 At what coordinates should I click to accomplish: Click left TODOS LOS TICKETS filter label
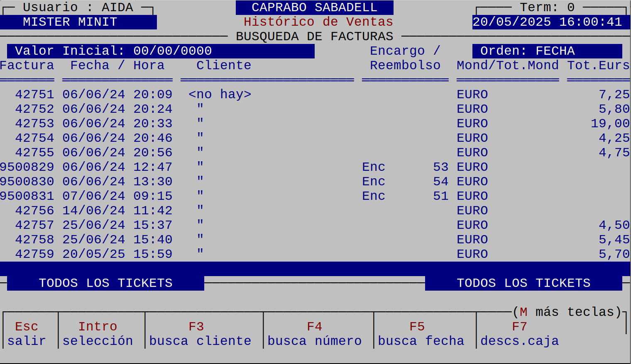coord(105,283)
